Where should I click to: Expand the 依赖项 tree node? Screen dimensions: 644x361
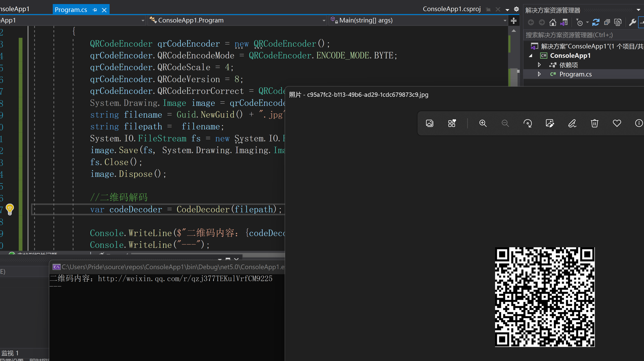(x=539, y=65)
